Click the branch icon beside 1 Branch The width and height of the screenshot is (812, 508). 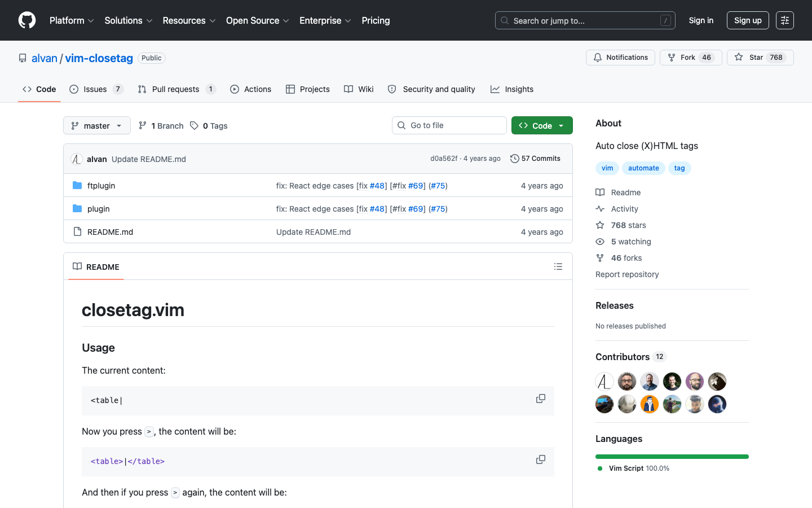point(143,126)
